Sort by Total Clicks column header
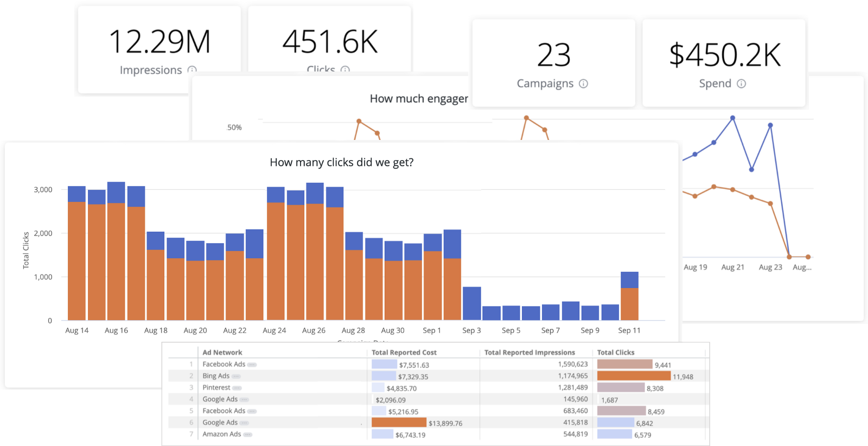 (x=616, y=352)
